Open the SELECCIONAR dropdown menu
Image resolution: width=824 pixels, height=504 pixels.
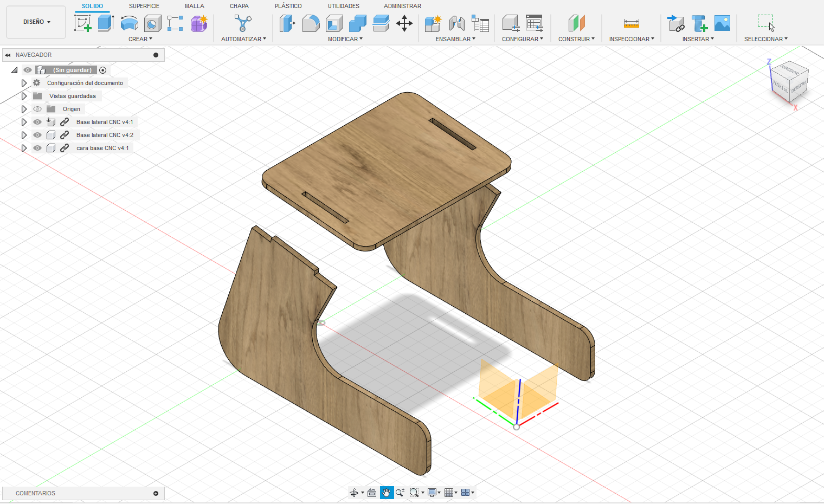tap(765, 39)
